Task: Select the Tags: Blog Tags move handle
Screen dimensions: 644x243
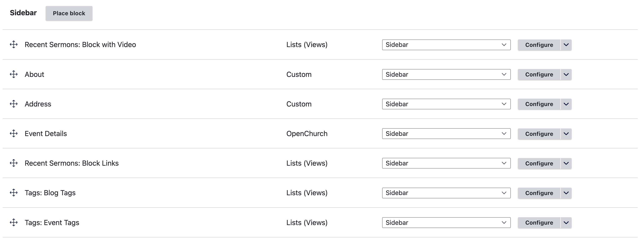Action: pos(14,193)
